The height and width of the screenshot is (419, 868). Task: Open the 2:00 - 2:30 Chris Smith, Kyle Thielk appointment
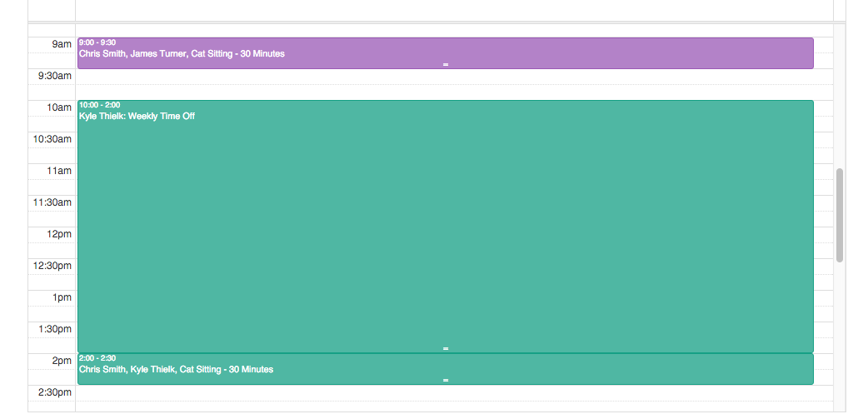pyautogui.click(x=445, y=369)
